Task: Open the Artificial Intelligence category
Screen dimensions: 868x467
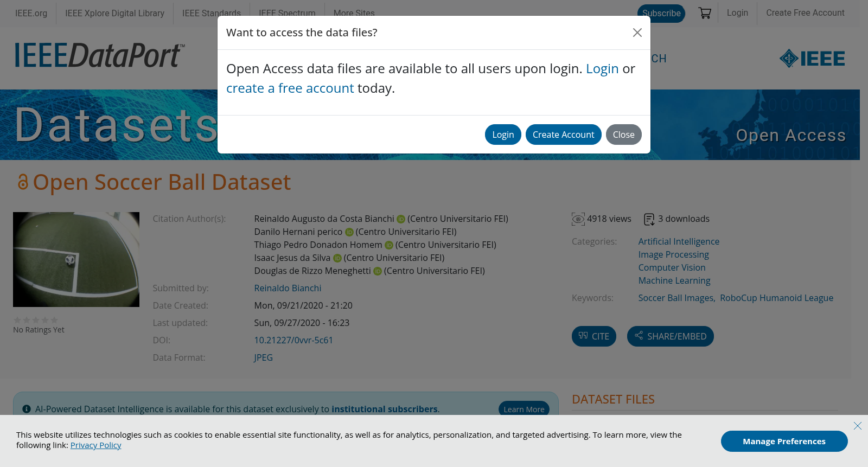Action: pos(679,242)
